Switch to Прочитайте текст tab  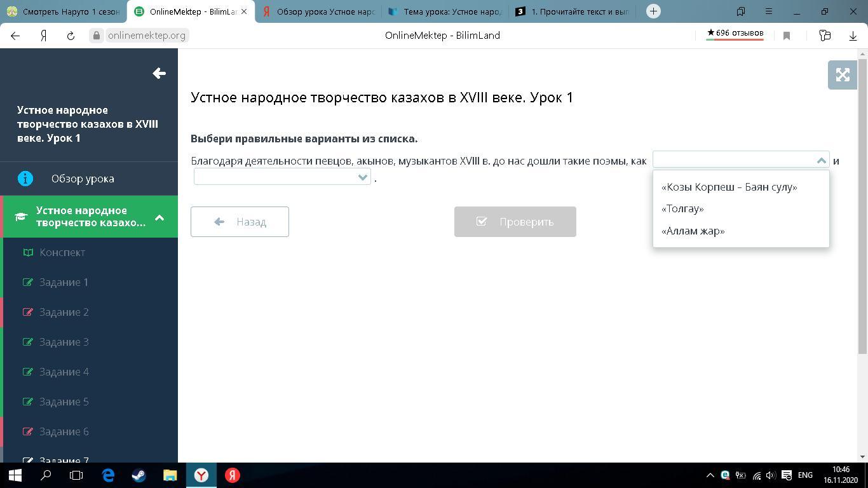pos(572,11)
